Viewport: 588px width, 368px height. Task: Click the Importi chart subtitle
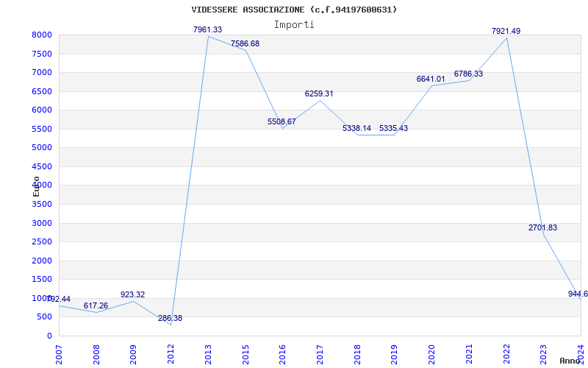[x=294, y=25]
